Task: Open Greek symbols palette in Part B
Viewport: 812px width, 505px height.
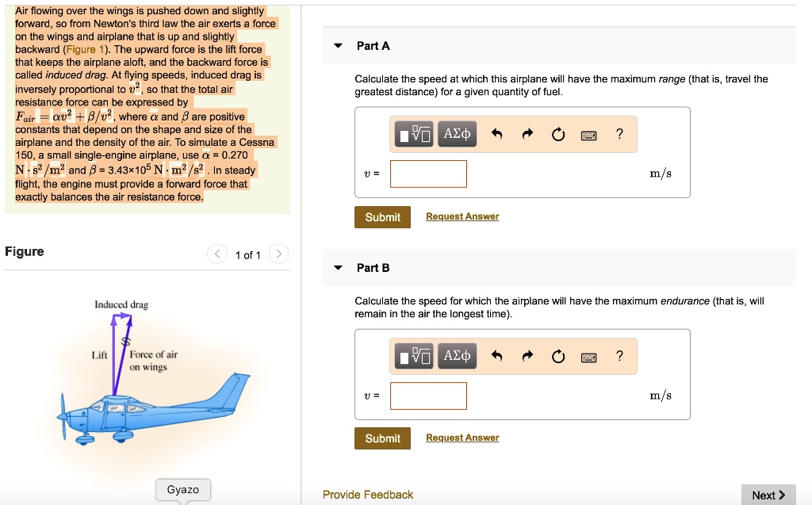Action: [457, 356]
